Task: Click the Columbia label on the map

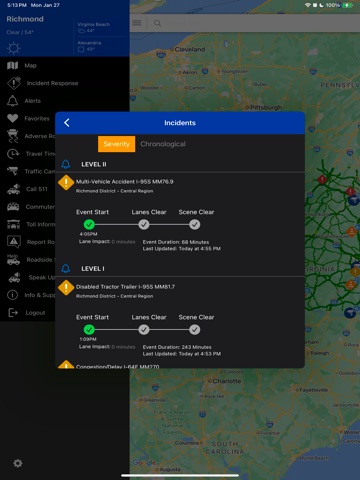Action: pyautogui.click(x=187, y=443)
